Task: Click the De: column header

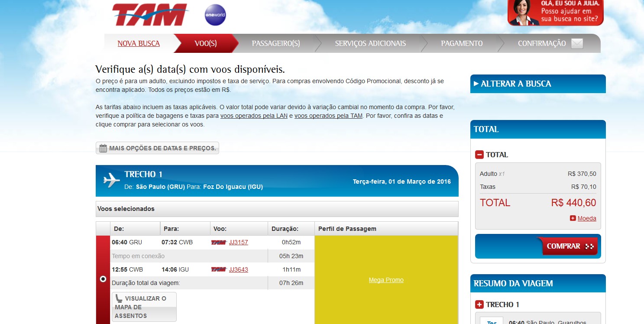Action: point(136,229)
